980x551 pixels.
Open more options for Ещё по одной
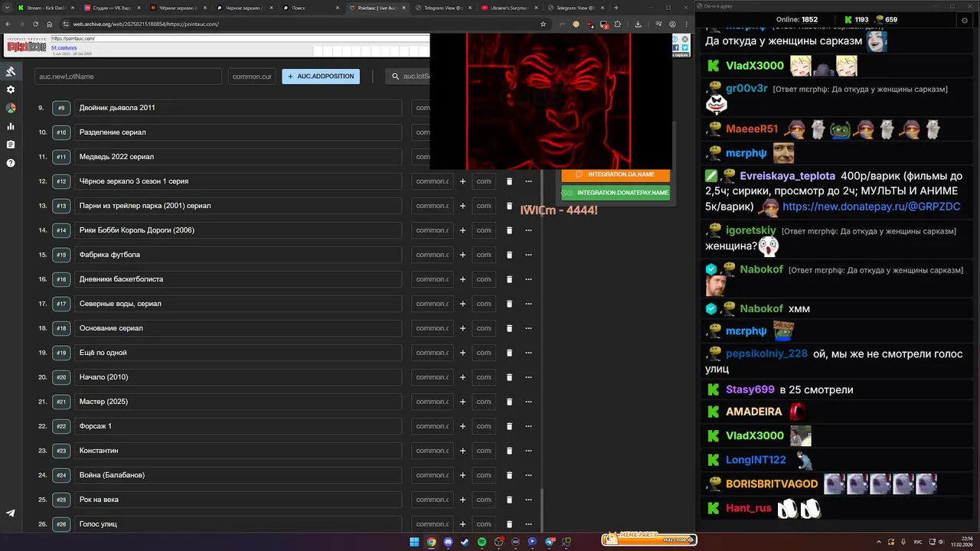(528, 353)
